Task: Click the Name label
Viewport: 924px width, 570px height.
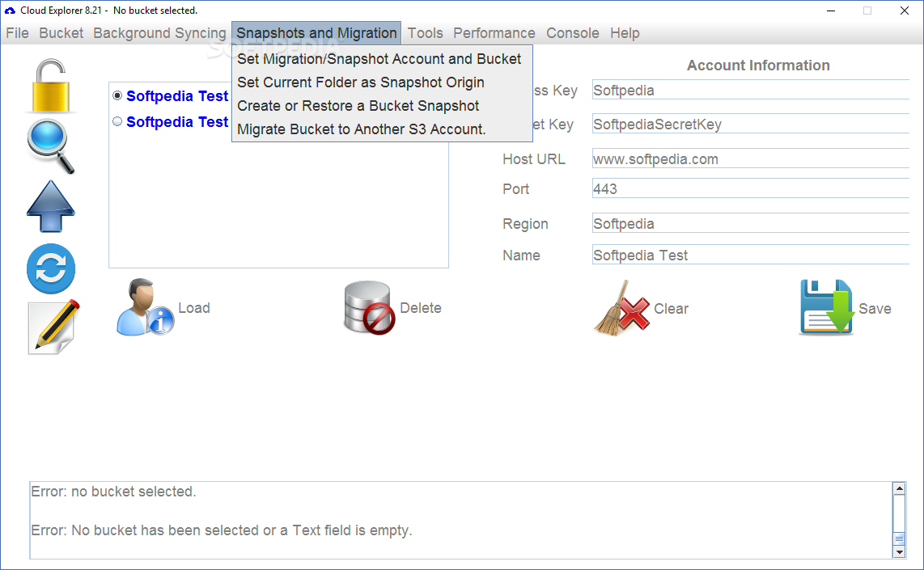Action: pyautogui.click(x=521, y=255)
